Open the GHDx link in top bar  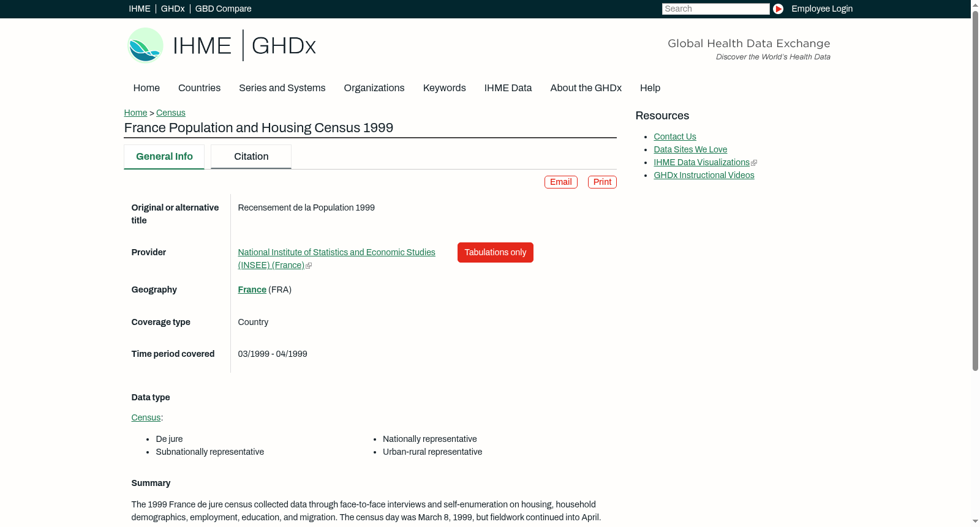click(x=173, y=9)
